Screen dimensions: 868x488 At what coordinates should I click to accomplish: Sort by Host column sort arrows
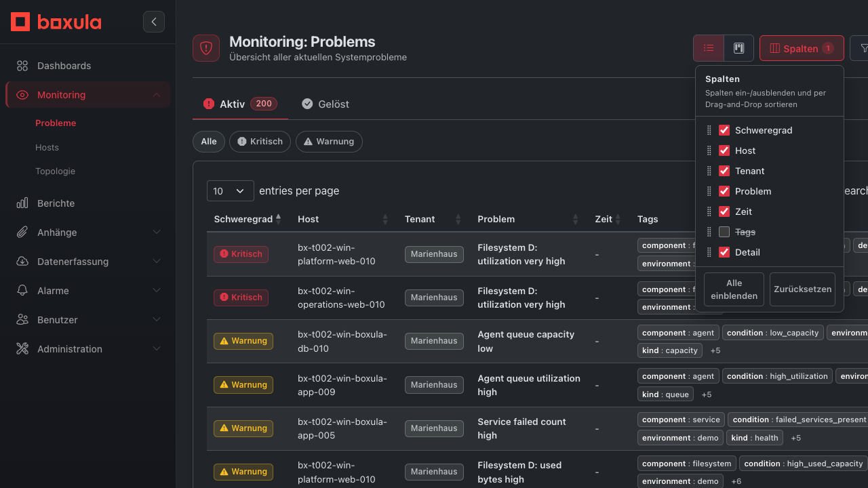pos(385,219)
